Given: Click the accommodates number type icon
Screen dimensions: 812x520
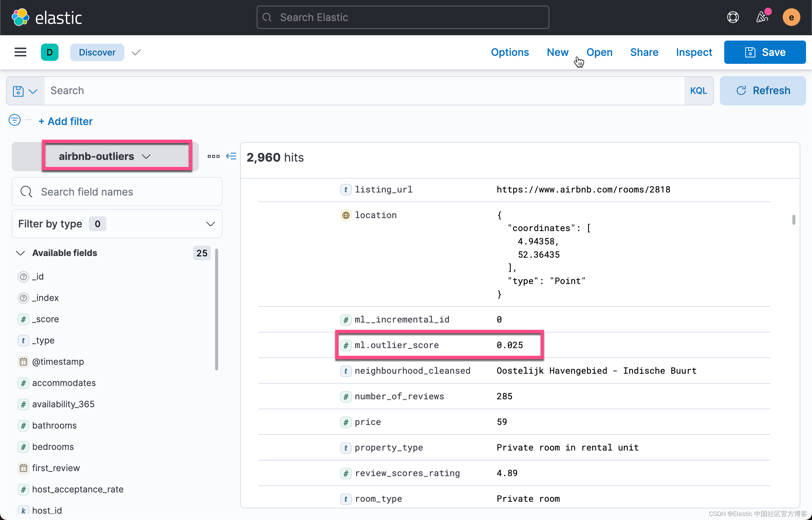Looking at the screenshot, I should 23,383.
